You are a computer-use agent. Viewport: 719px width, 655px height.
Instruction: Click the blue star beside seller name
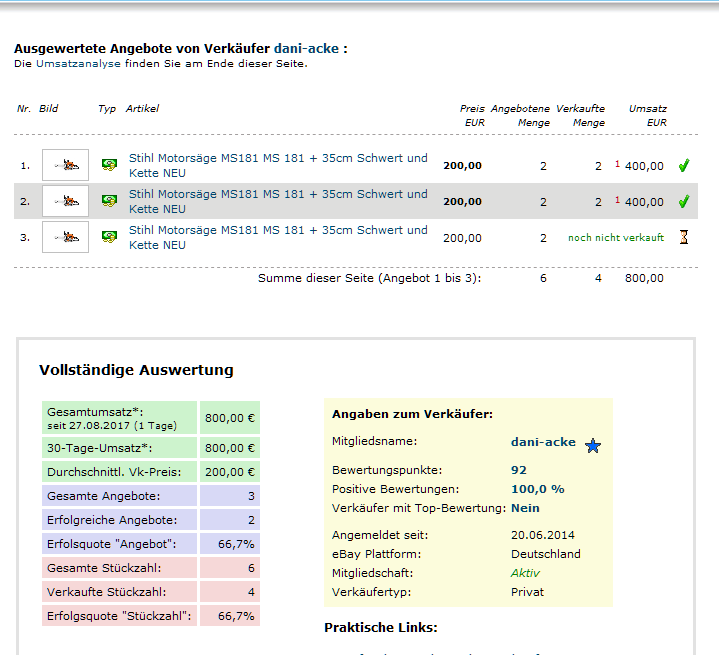coord(593,446)
